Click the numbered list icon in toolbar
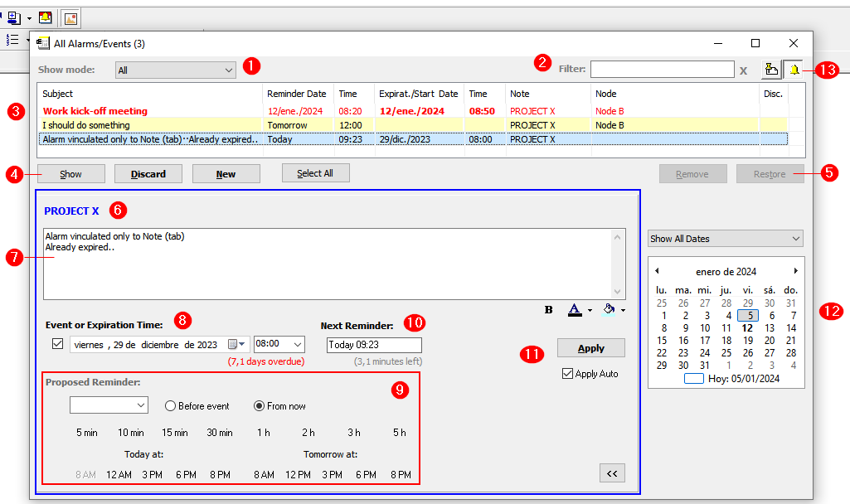 click(12, 40)
